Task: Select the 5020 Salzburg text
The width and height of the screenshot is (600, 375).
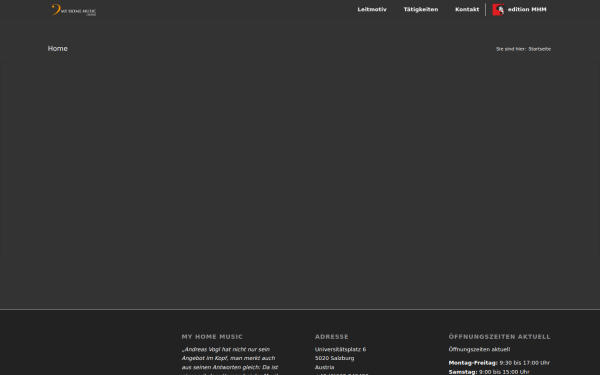Action: pos(334,358)
